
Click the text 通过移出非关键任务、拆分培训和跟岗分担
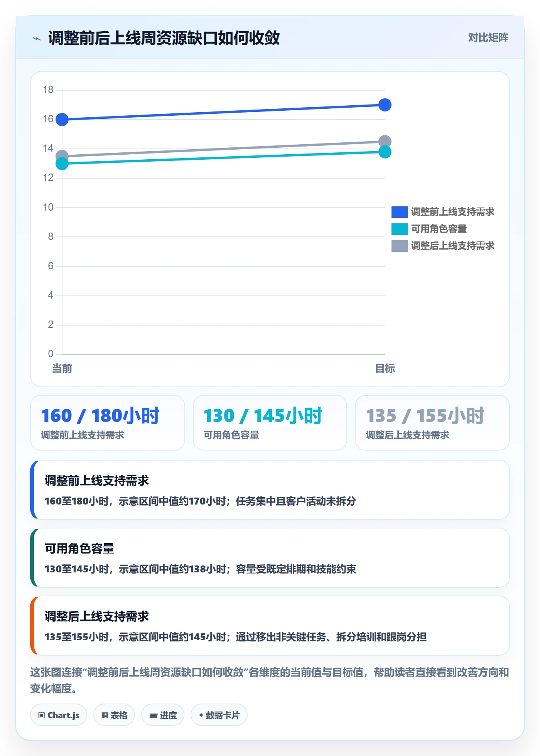coord(331,637)
